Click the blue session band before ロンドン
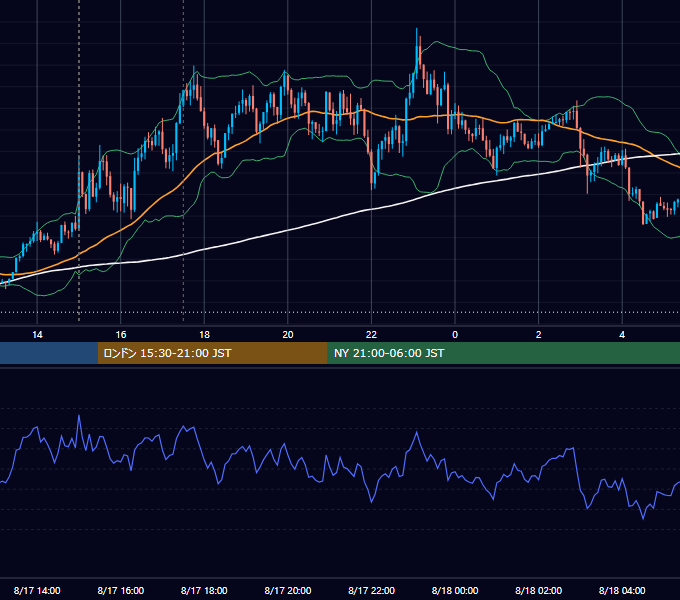The width and height of the screenshot is (680, 600). (49, 353)
